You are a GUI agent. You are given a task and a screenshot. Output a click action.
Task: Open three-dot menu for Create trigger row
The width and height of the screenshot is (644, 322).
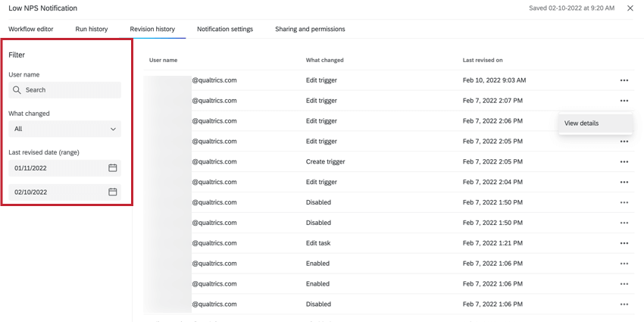pos(624,161)
